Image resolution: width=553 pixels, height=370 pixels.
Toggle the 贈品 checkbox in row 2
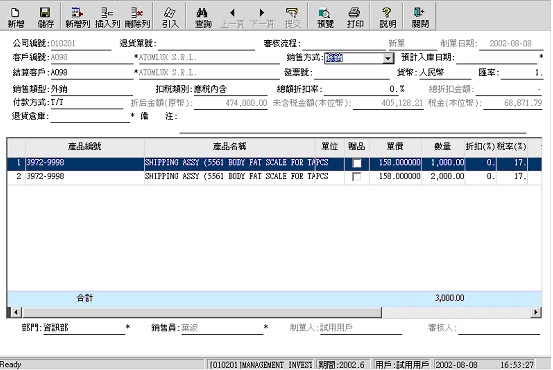pyautogui.click(x=357, y=176)
